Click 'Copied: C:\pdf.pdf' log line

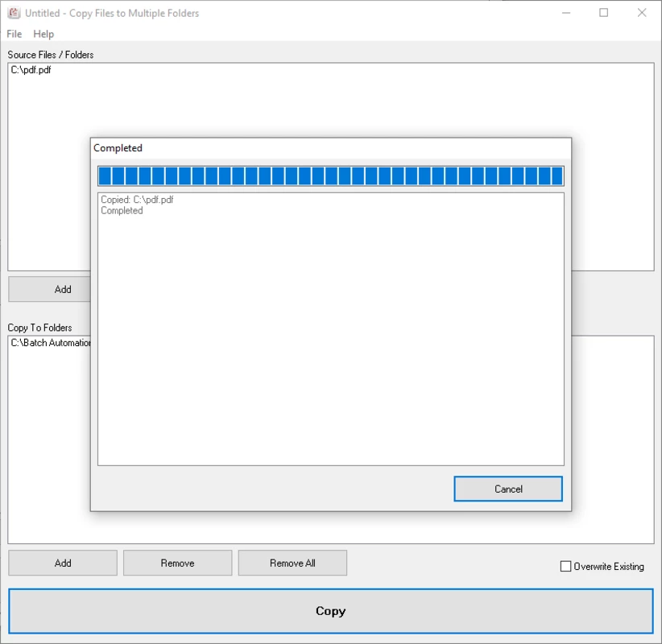[137, 200]
